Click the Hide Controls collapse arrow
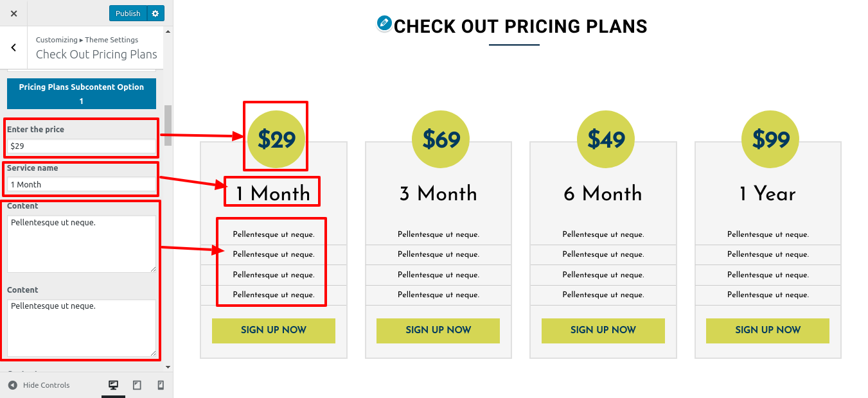 (x=13, y=385)
